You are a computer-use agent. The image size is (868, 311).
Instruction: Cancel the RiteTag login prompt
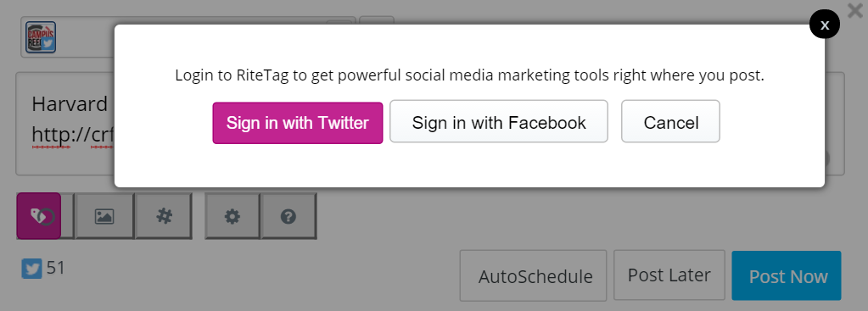pyautogui.click(x=671, y=121)
